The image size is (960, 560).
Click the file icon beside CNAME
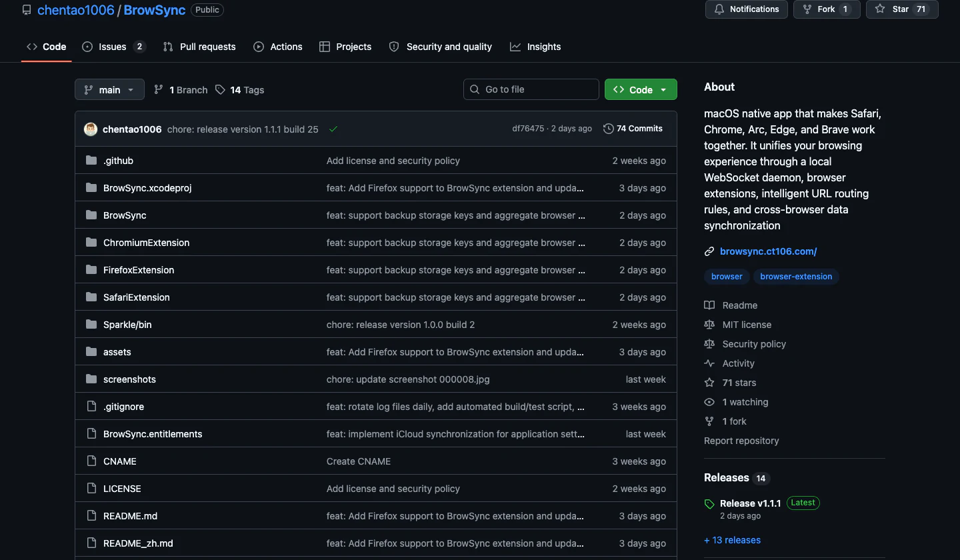click(x=91, y=461)
